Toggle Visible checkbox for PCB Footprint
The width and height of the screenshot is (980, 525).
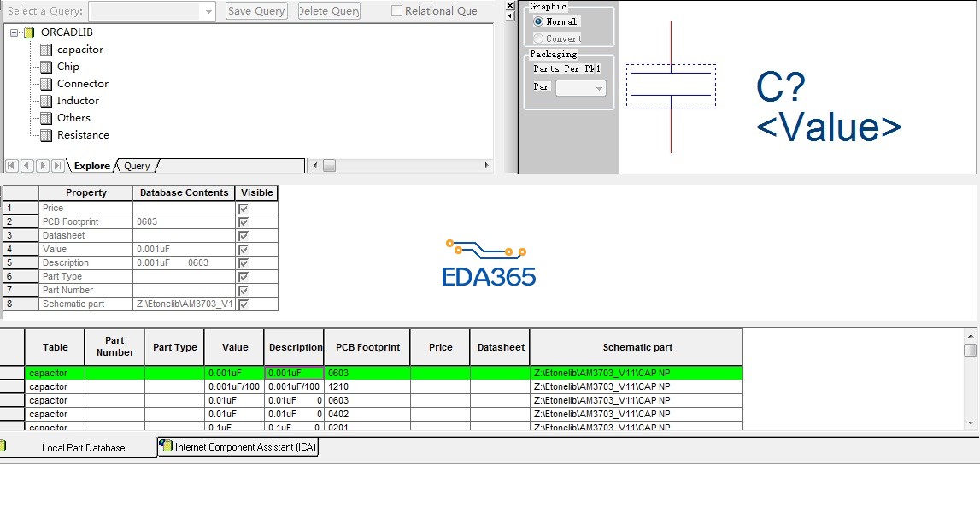[x=244, y=222]
